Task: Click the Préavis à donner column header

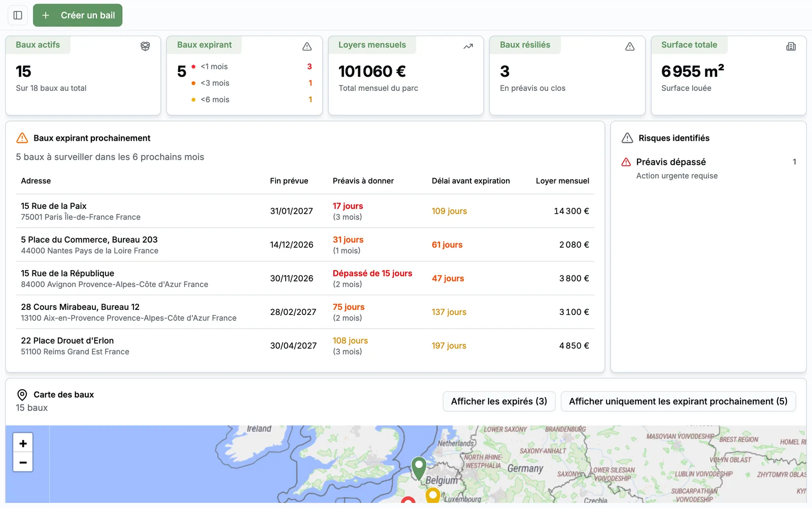Action: pos(363,181)
